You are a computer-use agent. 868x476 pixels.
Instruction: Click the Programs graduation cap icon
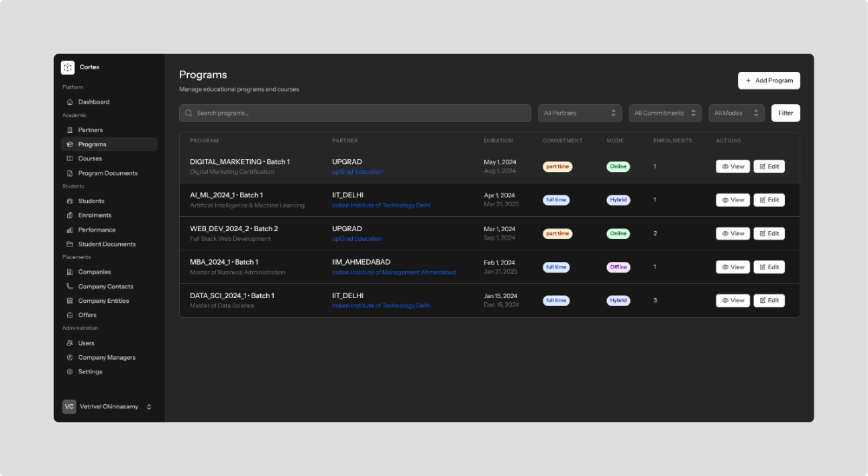(70, 144)
